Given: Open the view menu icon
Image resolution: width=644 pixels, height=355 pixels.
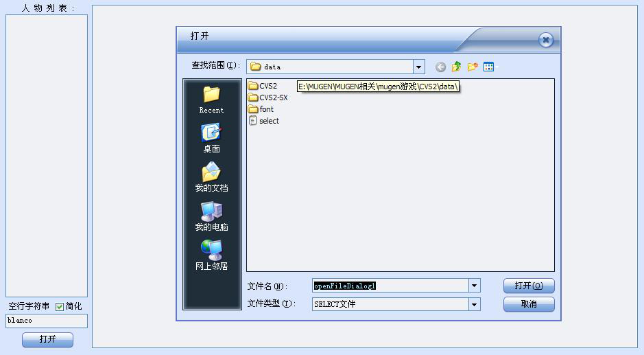Looking at the screenshot, I should [489, 67].
